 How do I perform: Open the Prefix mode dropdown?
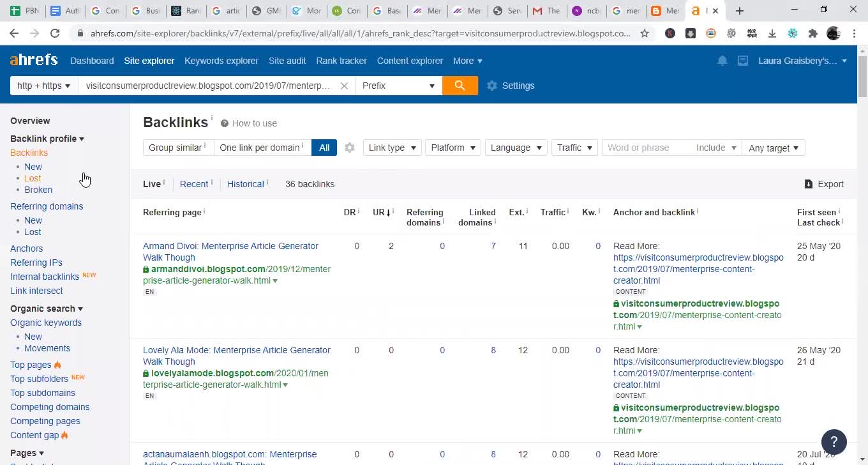[398, 86]
